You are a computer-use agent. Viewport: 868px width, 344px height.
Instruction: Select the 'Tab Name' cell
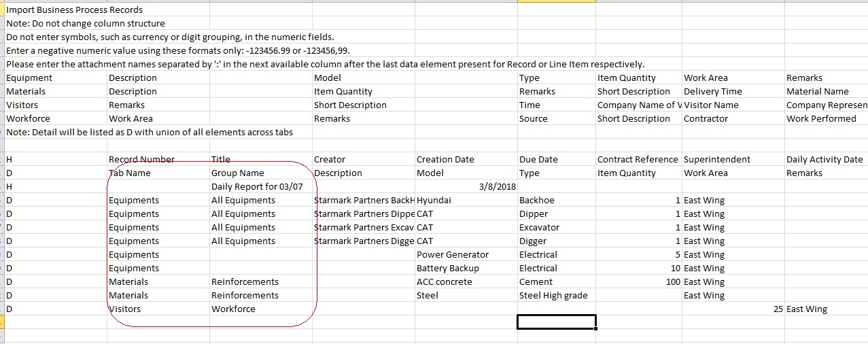[x=158, y=173]
